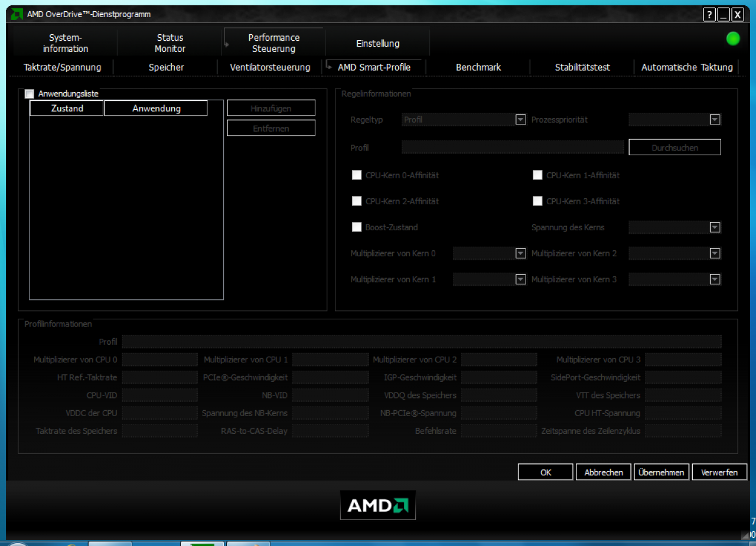
Task: Tick the CPU-Kern 2-Affinität box
Action: (357, 201)
